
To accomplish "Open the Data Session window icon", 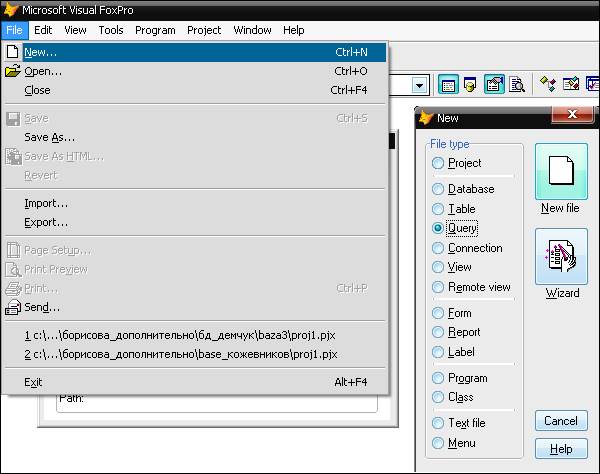I will pos(470,85).
